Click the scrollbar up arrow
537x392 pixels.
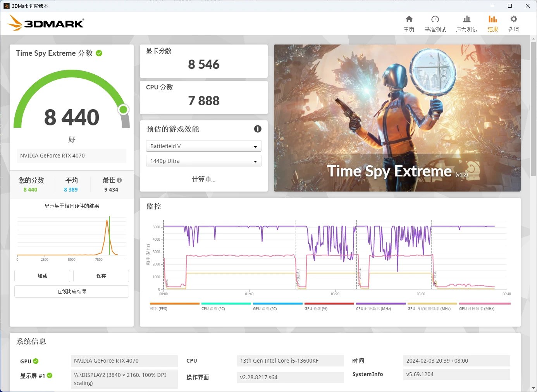coord(534,39)
